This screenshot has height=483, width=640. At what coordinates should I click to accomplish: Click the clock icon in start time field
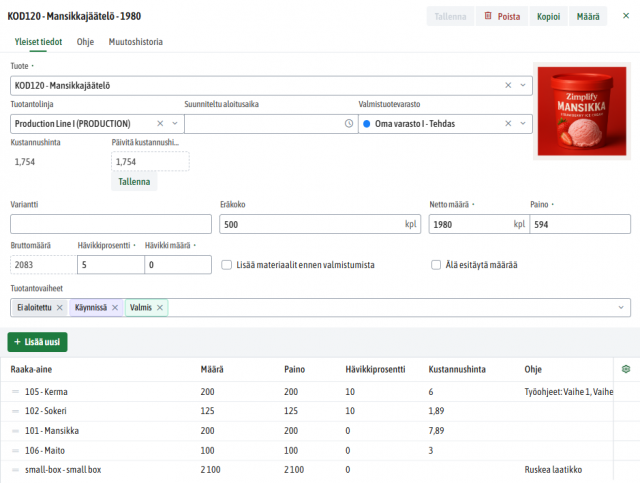coord(348,124)
